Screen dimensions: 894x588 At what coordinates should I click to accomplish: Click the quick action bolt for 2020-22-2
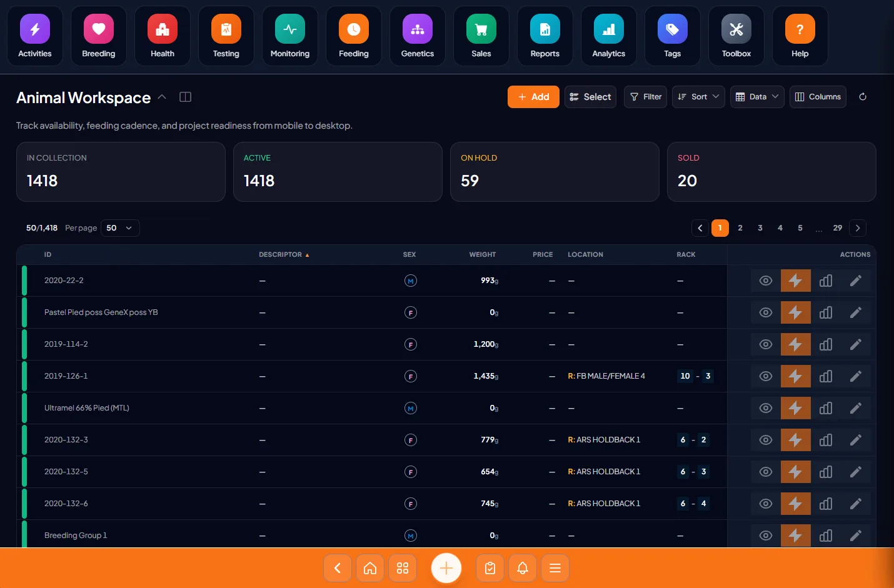click(x=795, y=281)
